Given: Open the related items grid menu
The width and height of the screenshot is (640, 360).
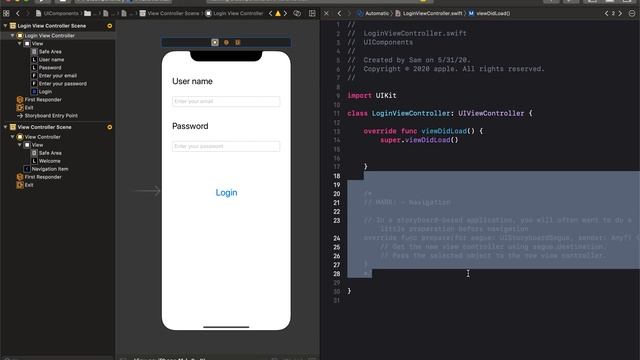Looking at the screenshot, I should 6,13.
